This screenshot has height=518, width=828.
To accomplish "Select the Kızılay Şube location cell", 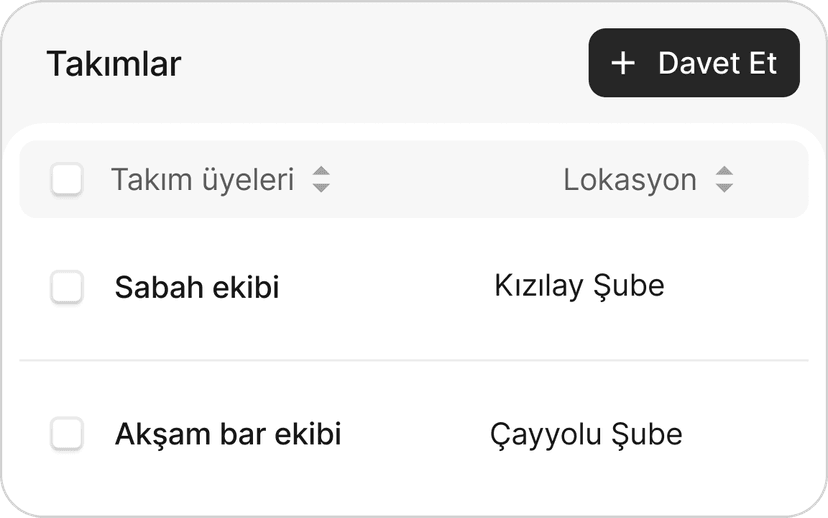I will [x=579, y=286].
